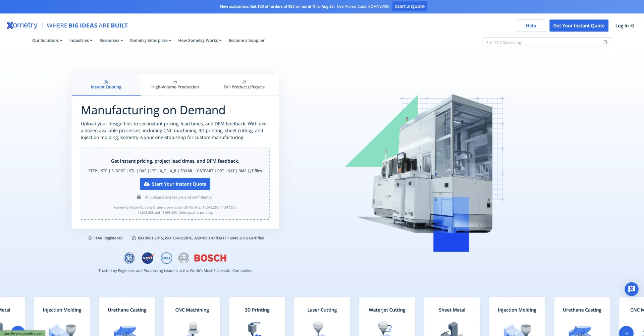Switch to High-Volume Production tab
Screen dimensions: 644x336
click(175, 85)
